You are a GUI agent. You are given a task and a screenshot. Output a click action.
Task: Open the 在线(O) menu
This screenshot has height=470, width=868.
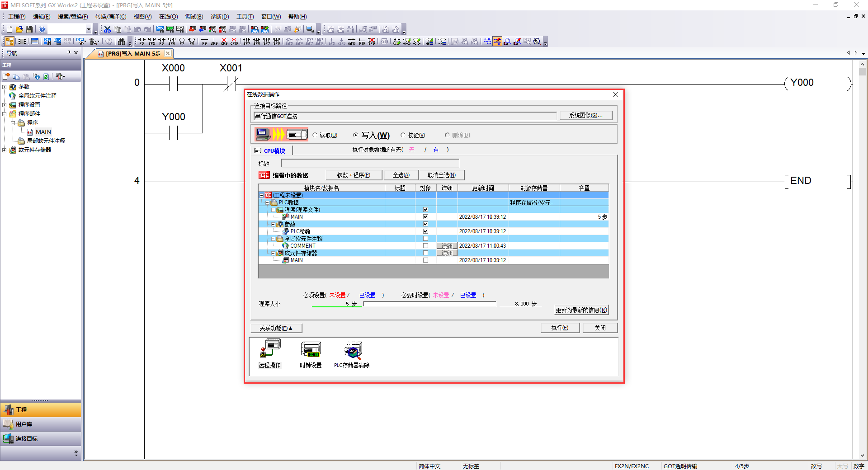tap(168, 17)
